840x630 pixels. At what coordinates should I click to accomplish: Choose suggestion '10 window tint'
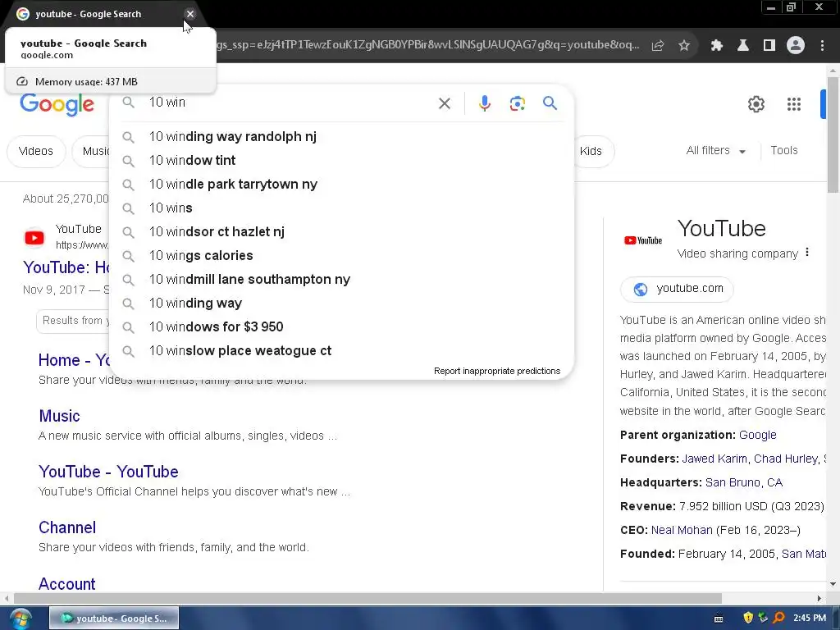click(341, 160)
